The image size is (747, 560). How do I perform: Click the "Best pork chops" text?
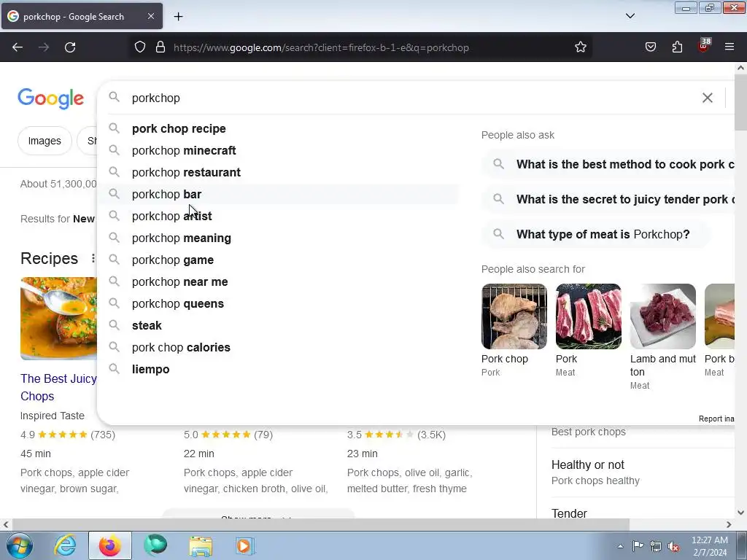point(589,432)
